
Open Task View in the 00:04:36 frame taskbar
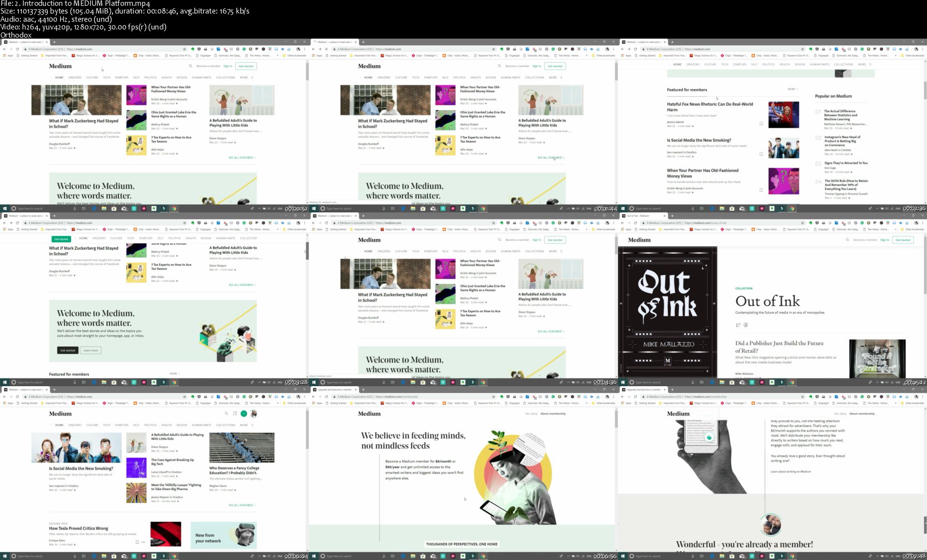coord(393,382)
